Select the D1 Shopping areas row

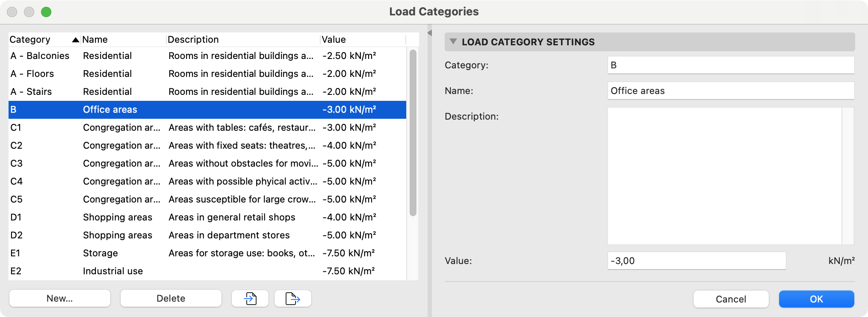[x=207, y=217]
